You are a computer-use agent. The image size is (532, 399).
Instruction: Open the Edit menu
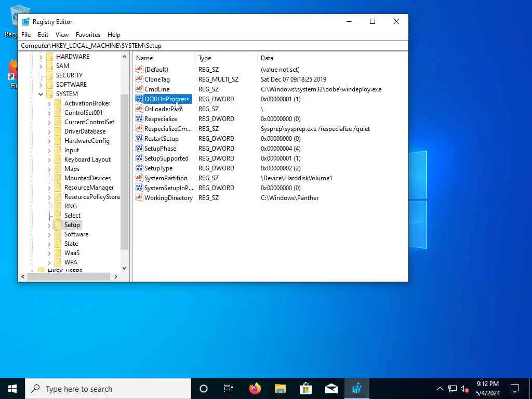click(43, 35)
